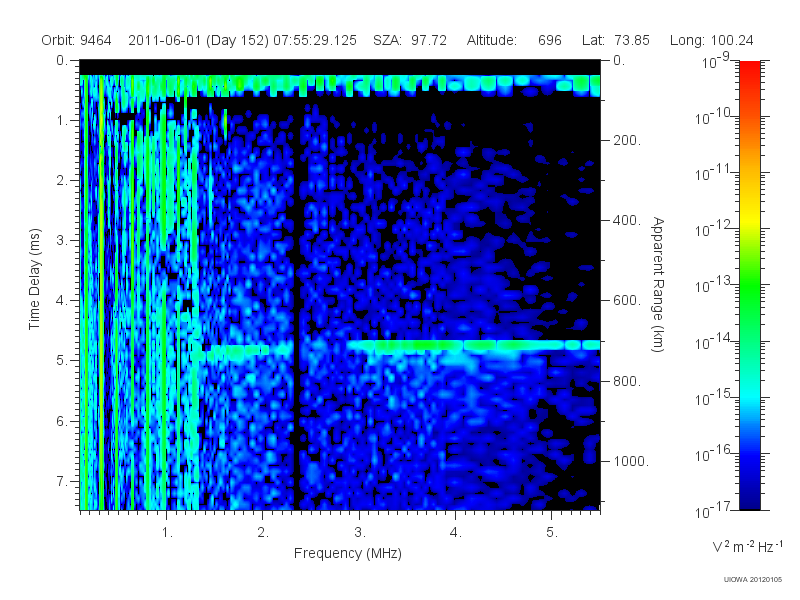Image resolution: width=800 pixels, height=600 pixels.
Task: Click the Frequency (MHz) axis title
Action: (347, 554)
